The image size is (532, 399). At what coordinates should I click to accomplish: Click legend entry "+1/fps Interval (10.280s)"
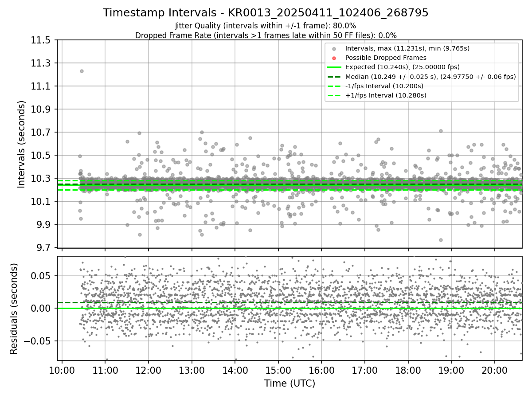386,95
